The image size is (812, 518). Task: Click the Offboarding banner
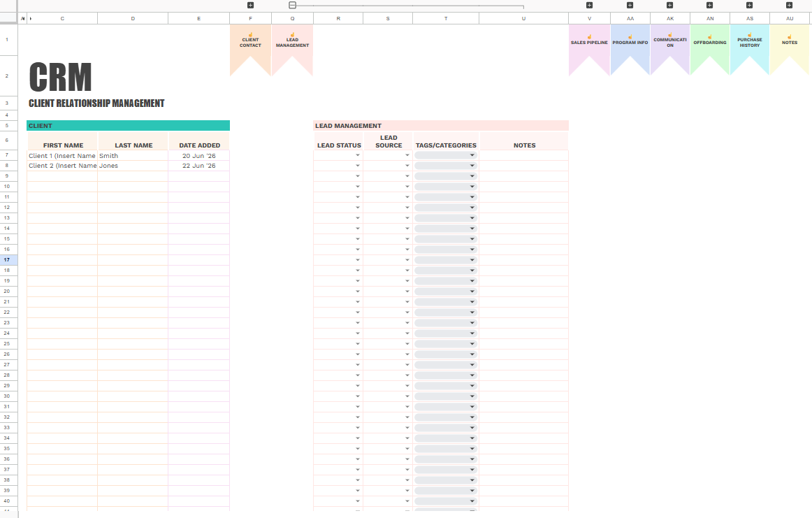pos(710,44)
